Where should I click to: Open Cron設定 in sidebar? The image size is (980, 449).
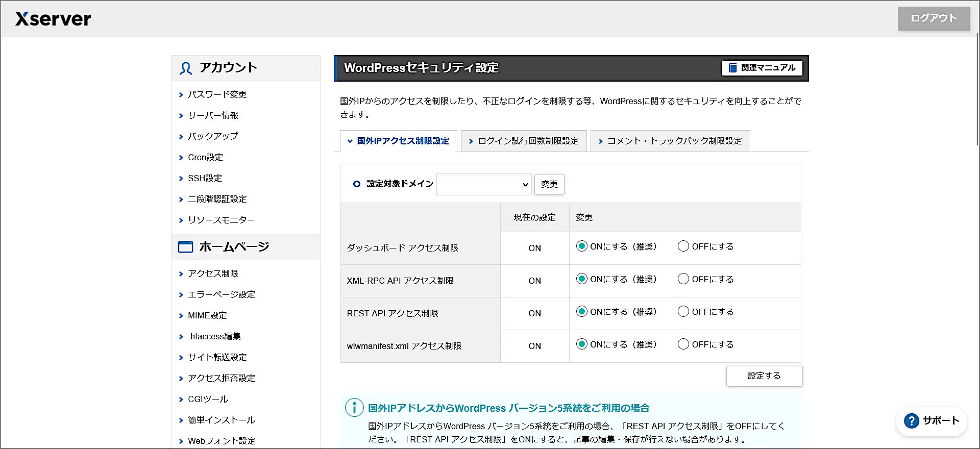[205, 157]
